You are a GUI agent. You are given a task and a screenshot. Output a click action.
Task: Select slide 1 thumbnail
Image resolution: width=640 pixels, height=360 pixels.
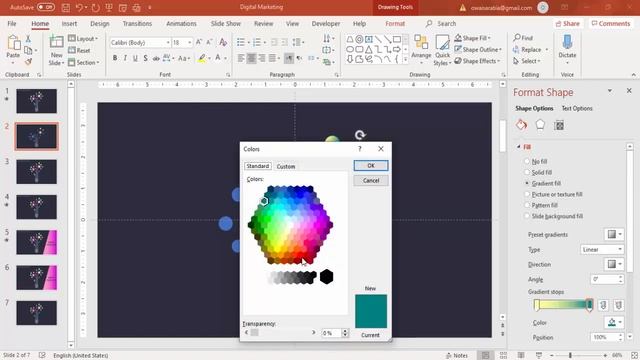coord(36,101)
